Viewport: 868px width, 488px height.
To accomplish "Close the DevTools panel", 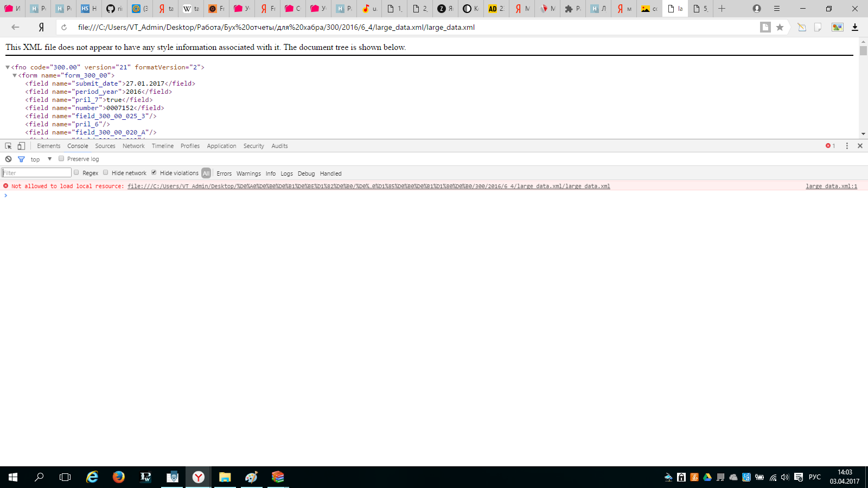I will point(860,146).
